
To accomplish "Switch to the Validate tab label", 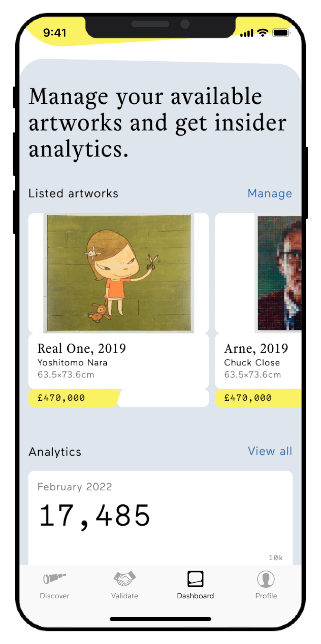I will pyautogui.click(x=125, y=596).
